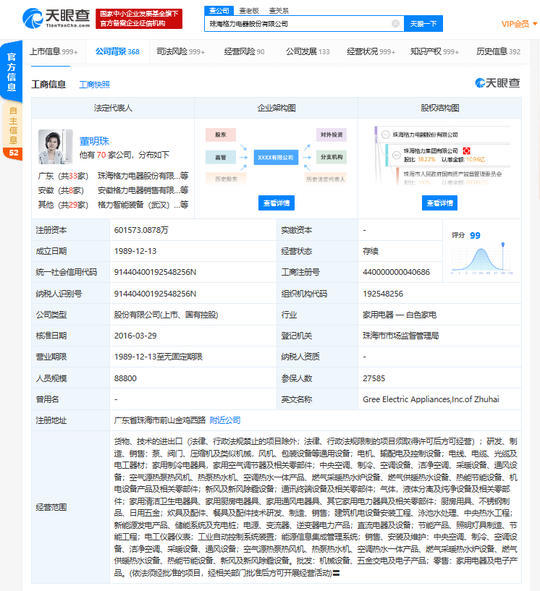
Task: Open the 附近公司 link
Action: (225, 420)
